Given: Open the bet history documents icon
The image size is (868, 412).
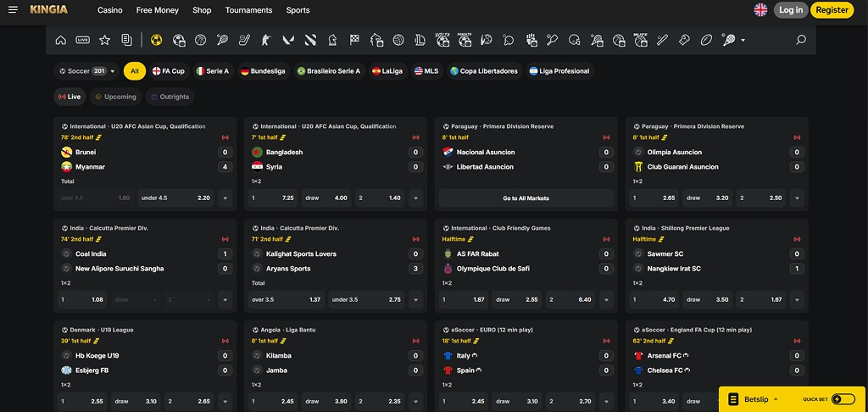Looking at the screenshot, I should (x=127, y=40).
